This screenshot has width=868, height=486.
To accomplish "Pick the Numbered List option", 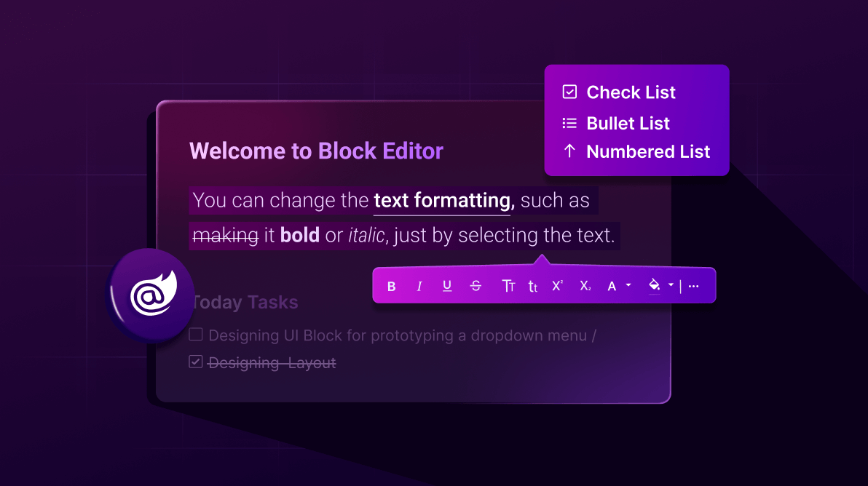I will pyautogui.click(x=647, y=152).
